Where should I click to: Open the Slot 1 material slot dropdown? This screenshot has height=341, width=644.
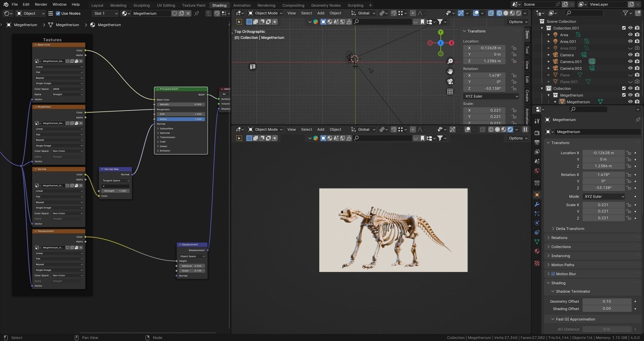coord(105,13)
